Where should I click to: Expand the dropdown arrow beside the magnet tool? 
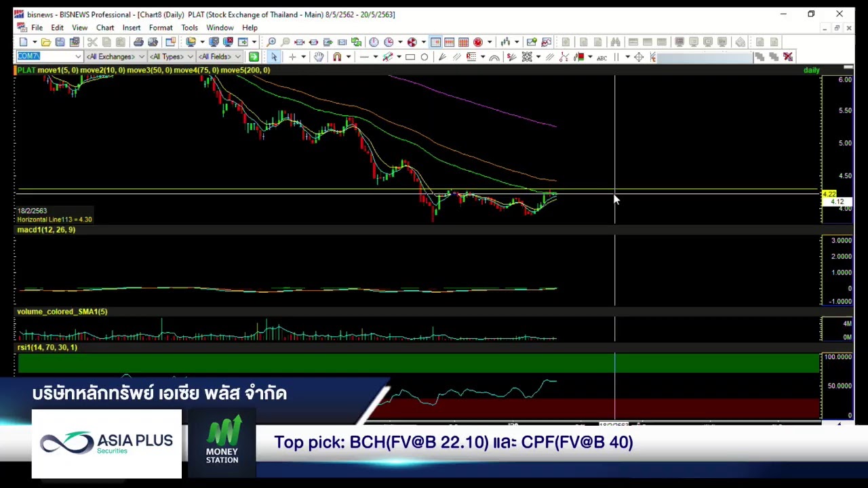[348, 57]
